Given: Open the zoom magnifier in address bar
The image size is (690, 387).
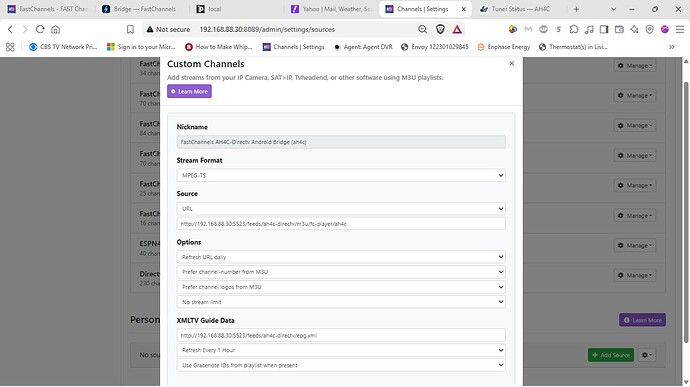Looking at the screenshot, I should (x=422, y=29).
